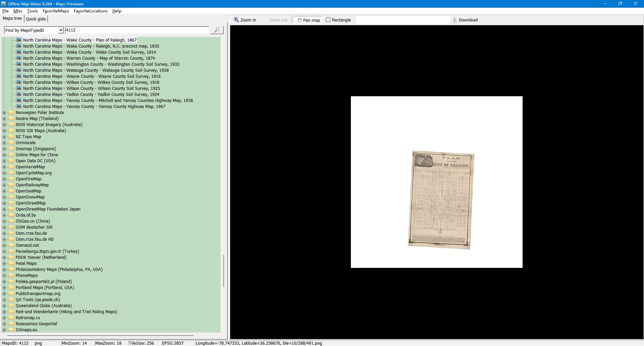Expand the Norwegian Polar Institute node

click(4, 113)
